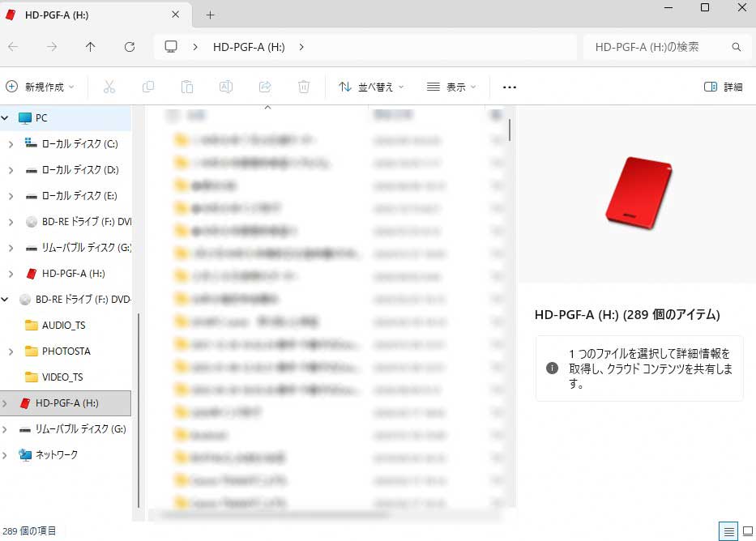Collapse the PC tree node
This screenshot has width=756, height=541.
[x=6, y=117]
